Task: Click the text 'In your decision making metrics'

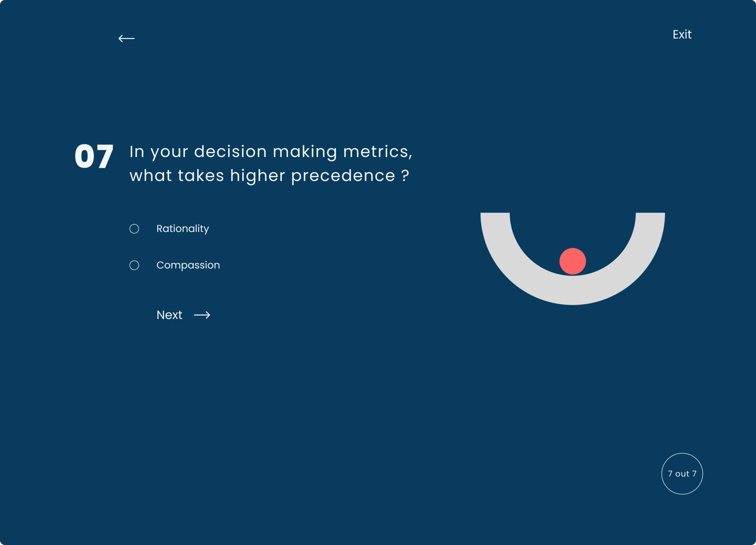Action: [x=271, y=152]
